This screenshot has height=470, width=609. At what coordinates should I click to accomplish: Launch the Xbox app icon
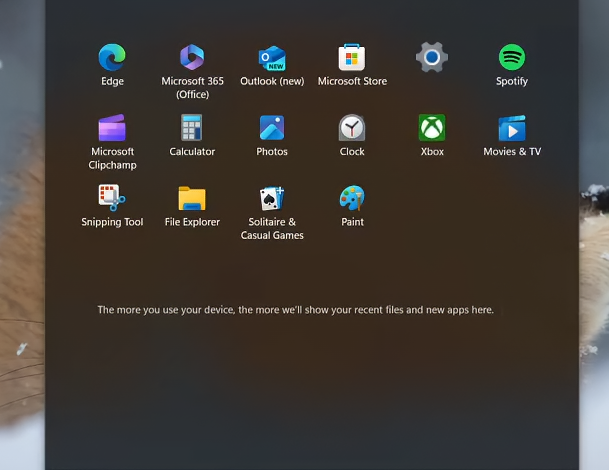(x=432, y=127)
